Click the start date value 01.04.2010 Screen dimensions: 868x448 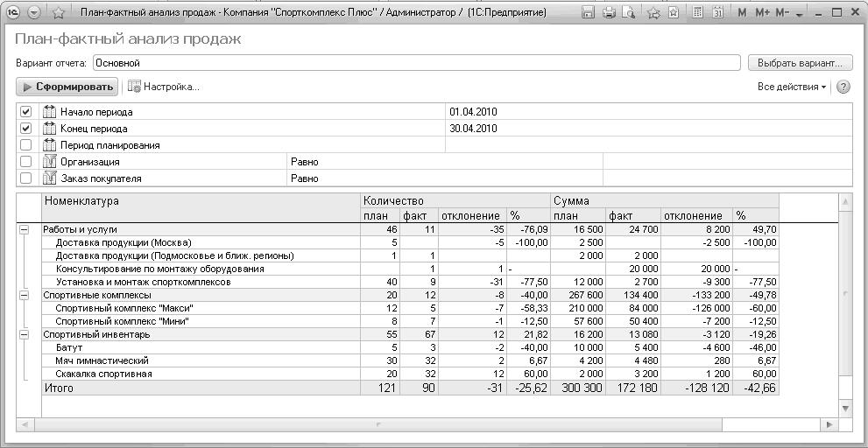coord(473,112)
